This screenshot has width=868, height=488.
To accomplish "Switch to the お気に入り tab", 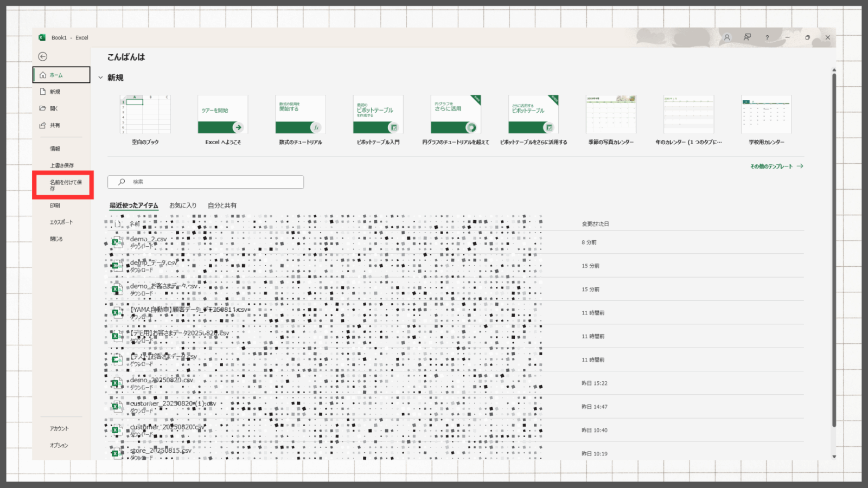I will (x=183, y=206).
